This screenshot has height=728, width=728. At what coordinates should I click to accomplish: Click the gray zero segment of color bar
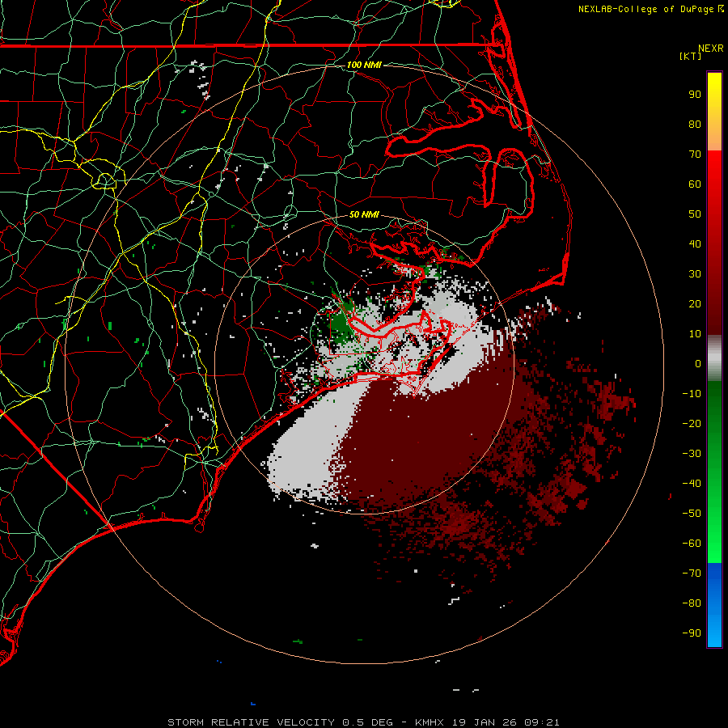click(x=714, y=358)
